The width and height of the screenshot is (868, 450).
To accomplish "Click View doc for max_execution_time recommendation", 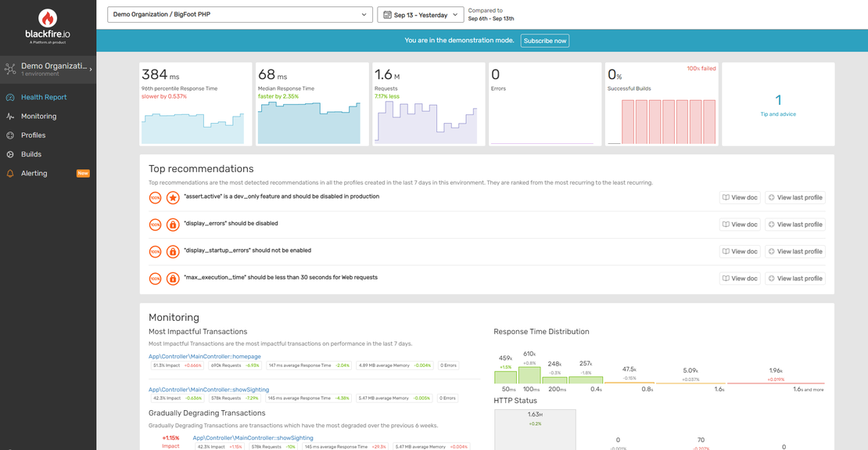I will [x=739, y=279].
